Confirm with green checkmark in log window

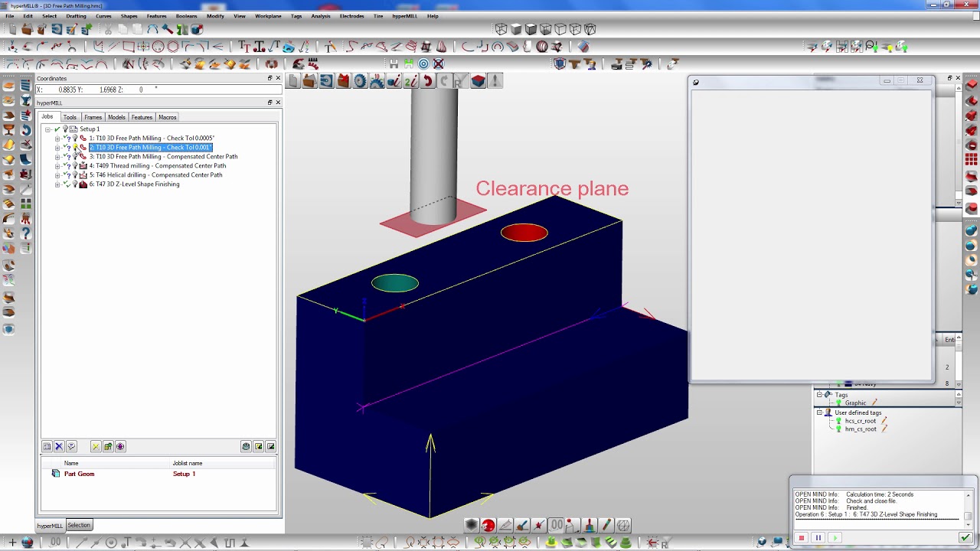965,538
